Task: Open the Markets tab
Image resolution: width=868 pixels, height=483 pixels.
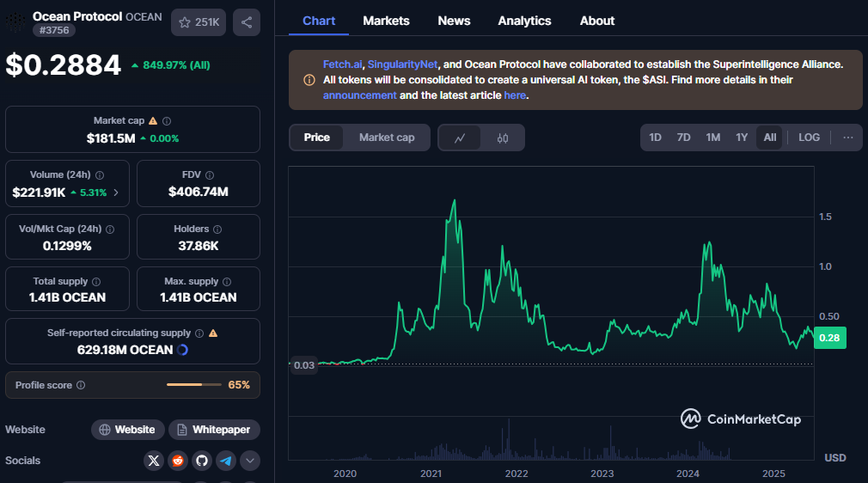Action: [x=386, y=21]
